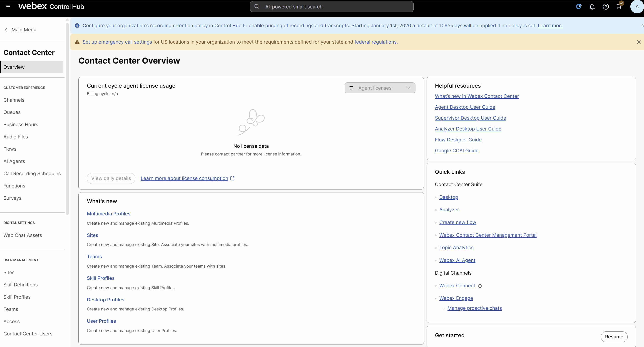Image resolution: width=644 pixels, height=347 pixels.
Task: Open Channels in the sidebar
Action: [x=14, y=100]
